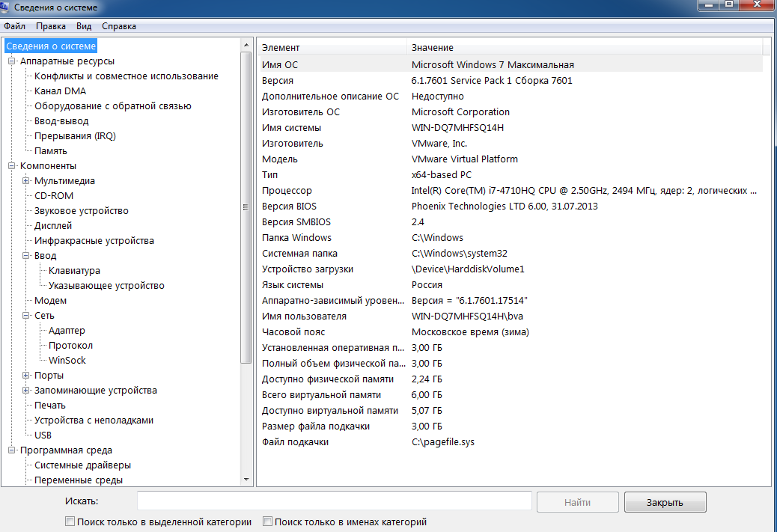This screenshot has height=532, width=777.
Task: Click the System Information title bar icon
Action: click(7, 7)
